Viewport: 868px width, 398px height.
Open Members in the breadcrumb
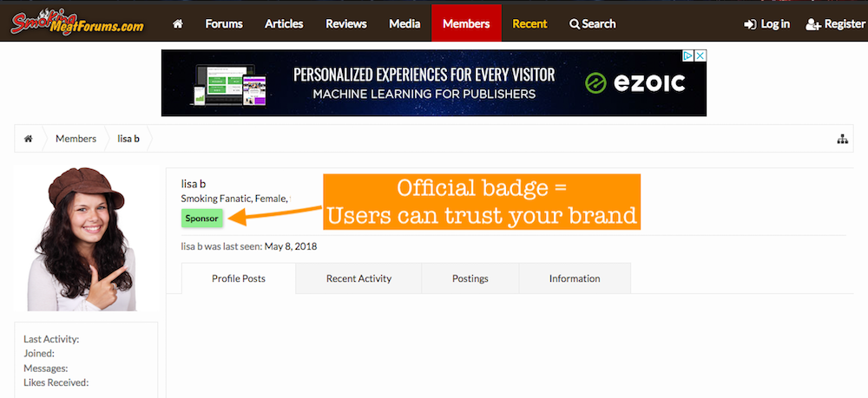click(76, 139)
